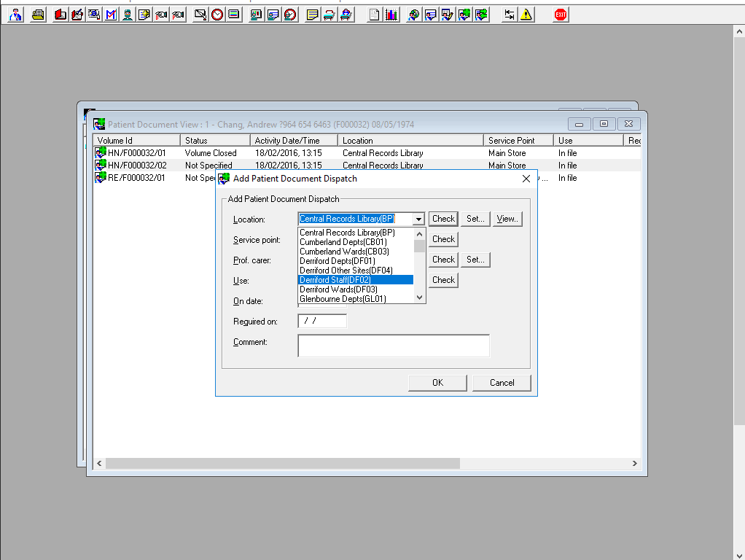Screen dimensions: 745x560
Task: Confirm dispatch with OK button
Action: 437,383
